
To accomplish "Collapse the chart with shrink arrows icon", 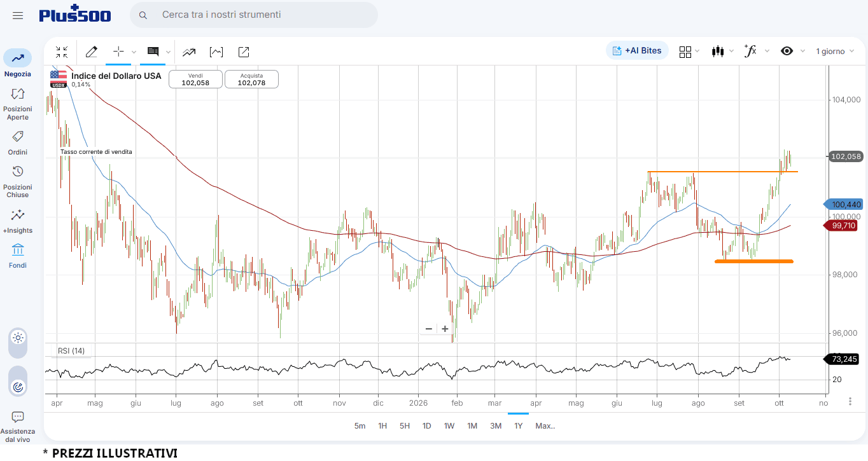I will click(62, 52).
